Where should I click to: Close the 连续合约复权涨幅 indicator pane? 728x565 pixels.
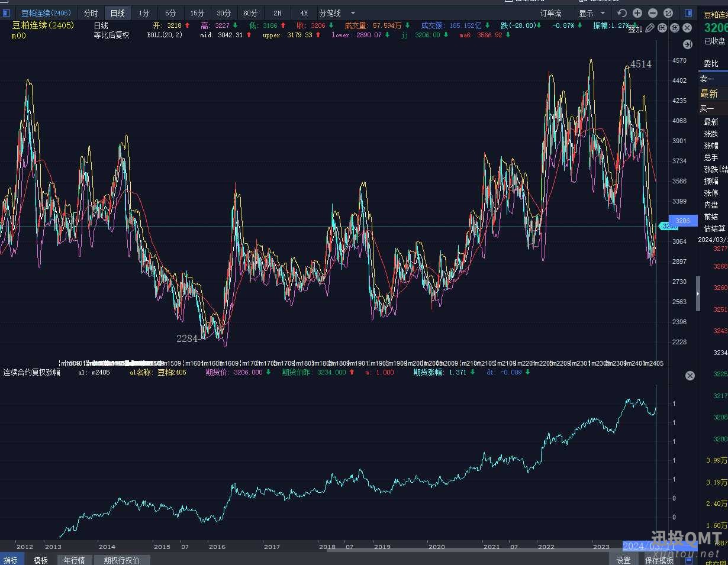pyautogui.click(x=690, y=376)
